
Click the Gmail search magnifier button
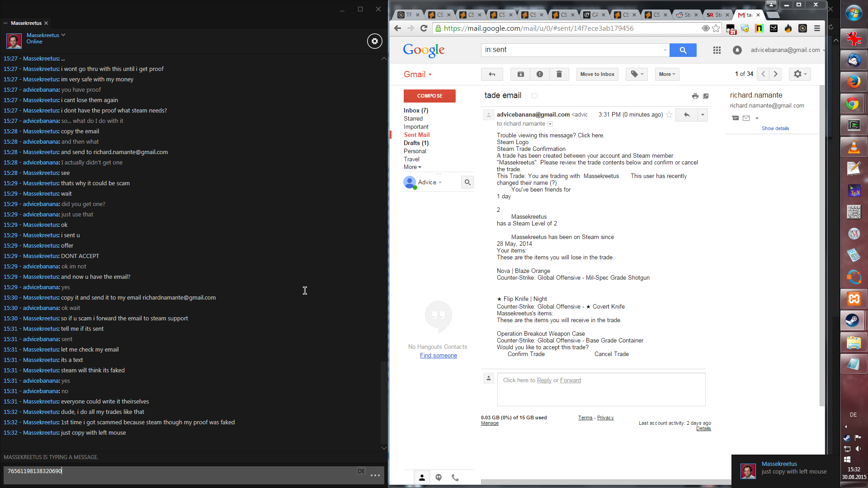pos(683,50)
